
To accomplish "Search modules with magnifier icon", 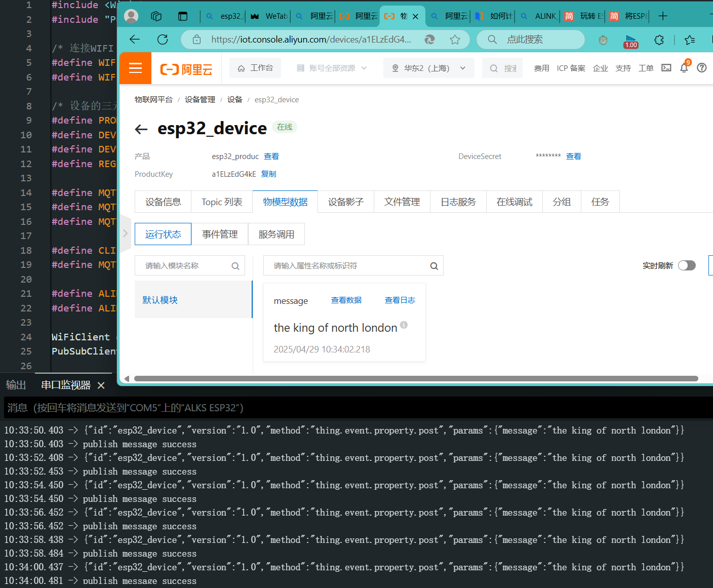I will [x=235, y=266].
